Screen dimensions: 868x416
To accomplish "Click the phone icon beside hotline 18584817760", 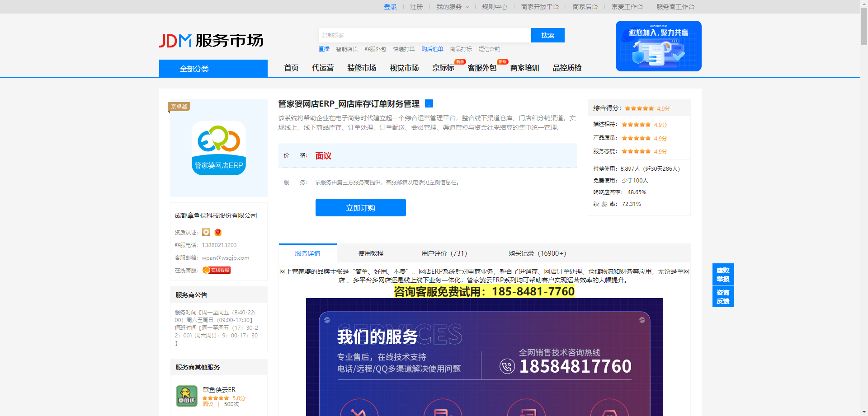I will click(x=507, y=366).
